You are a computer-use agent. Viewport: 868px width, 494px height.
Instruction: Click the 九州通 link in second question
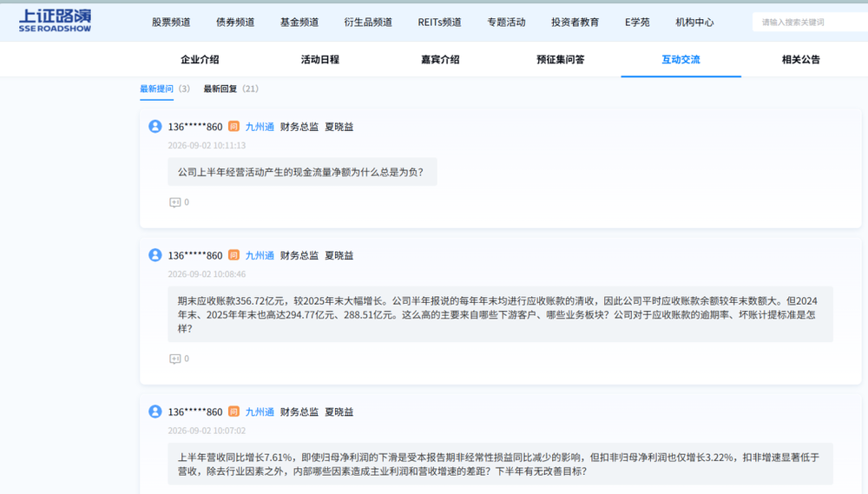tap(260, 255)
